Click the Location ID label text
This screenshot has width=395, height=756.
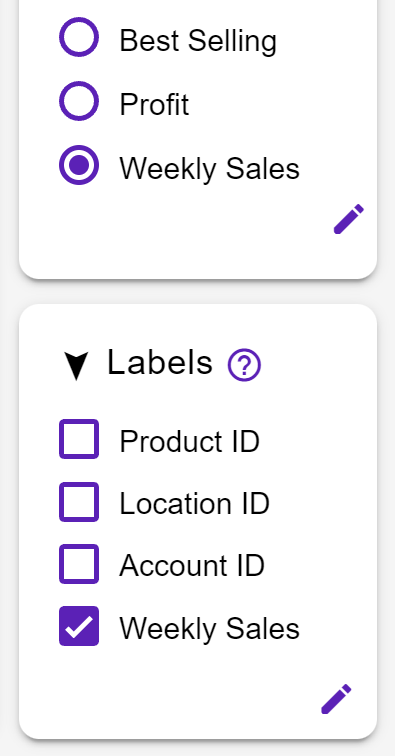(x=194, y=504)
